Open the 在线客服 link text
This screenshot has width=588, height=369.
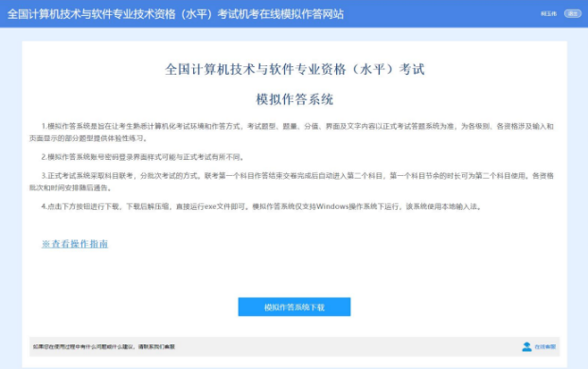(544, 347)
